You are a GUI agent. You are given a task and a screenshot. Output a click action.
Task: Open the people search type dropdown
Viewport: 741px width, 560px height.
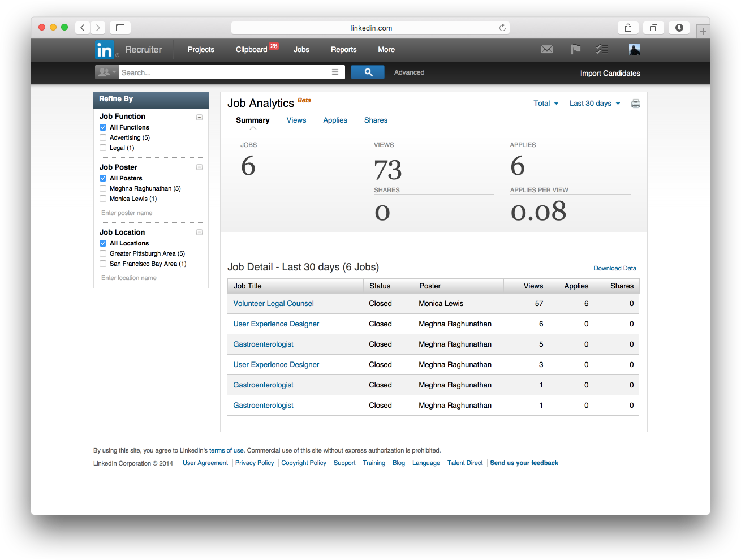point(107,72)
